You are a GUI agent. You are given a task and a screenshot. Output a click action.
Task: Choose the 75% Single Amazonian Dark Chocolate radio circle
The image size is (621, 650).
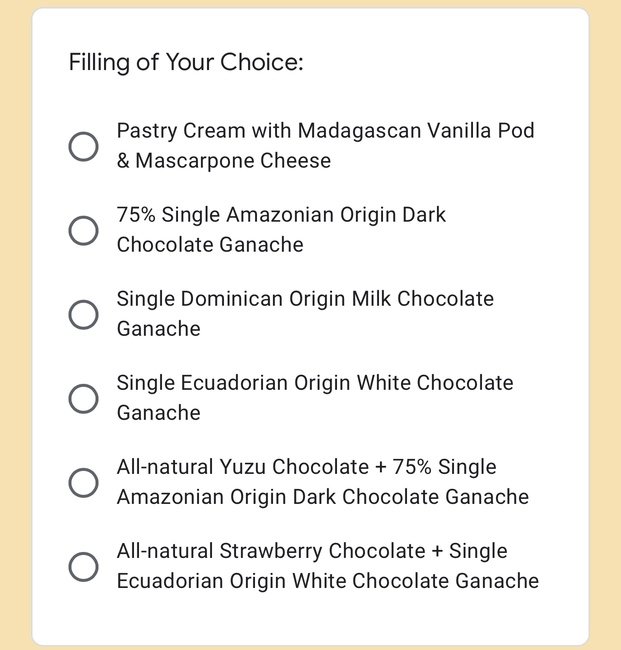click(83, 230)
